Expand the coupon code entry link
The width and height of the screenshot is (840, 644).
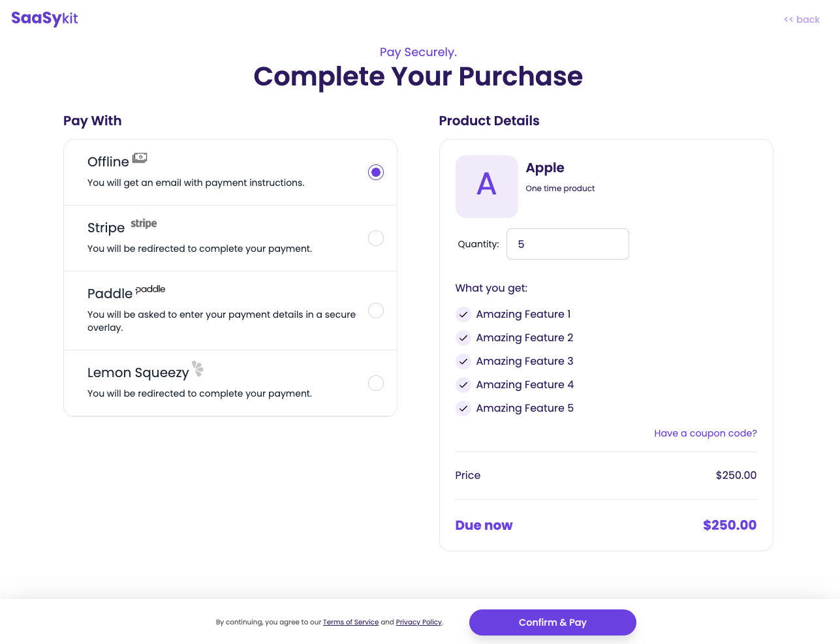coord(706,433)
